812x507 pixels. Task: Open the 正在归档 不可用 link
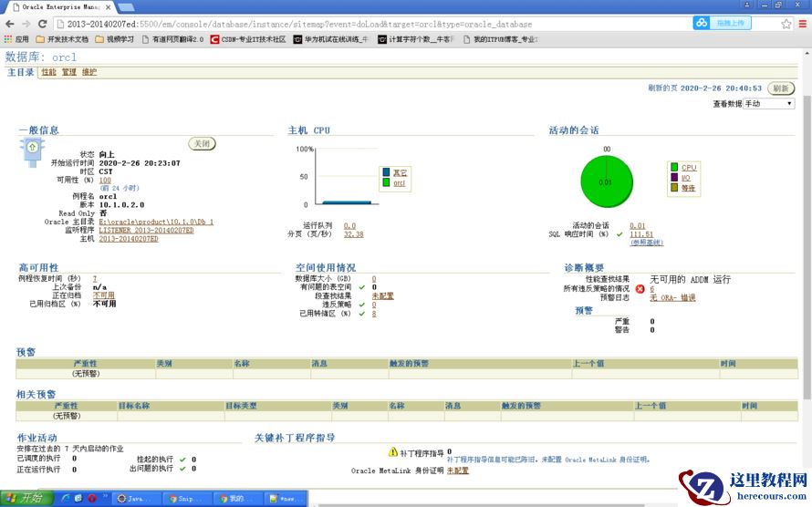coord(104,295)
